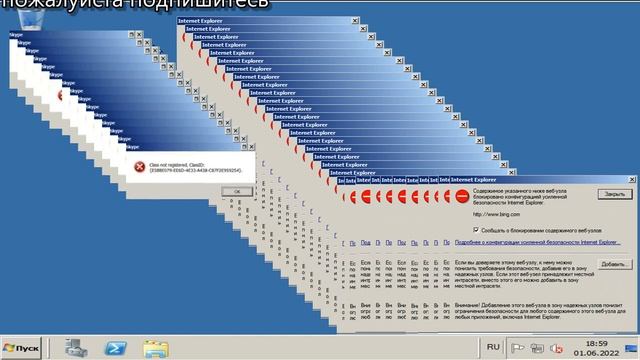The width and height of the screenshot is (640, 360).
Task: Click the Добавить... button in Internet Explorer dialog
Action: tap(615, 264)
